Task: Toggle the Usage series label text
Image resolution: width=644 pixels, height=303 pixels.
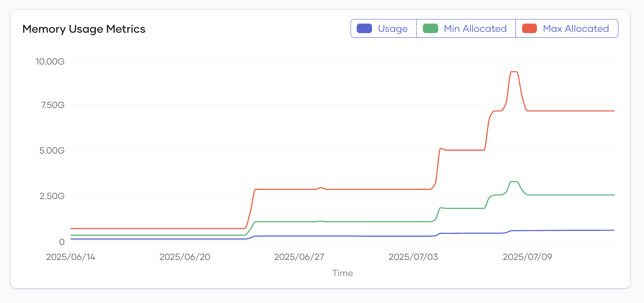Action: 393,29
